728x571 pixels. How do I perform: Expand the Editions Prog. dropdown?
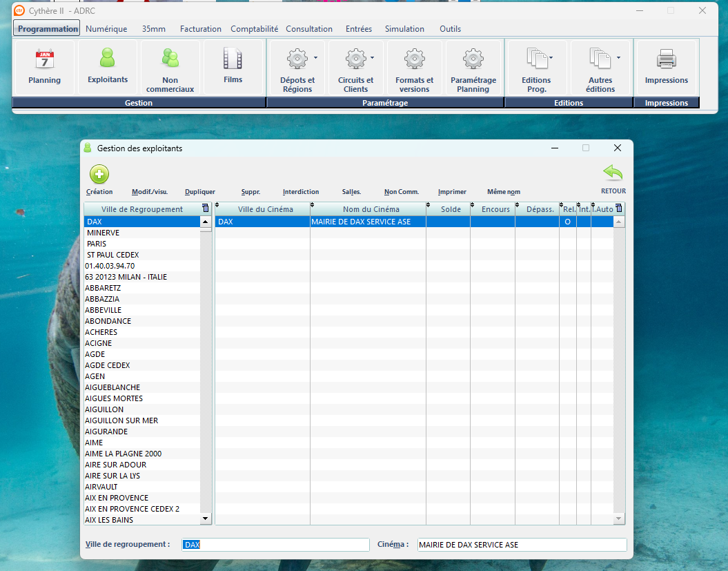click(x=551, y=58)
